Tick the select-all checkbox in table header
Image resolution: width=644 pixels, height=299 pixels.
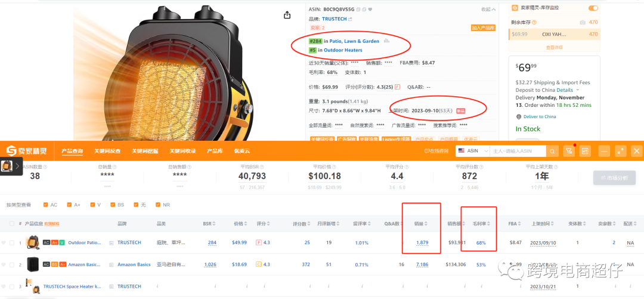click(12, 224)
